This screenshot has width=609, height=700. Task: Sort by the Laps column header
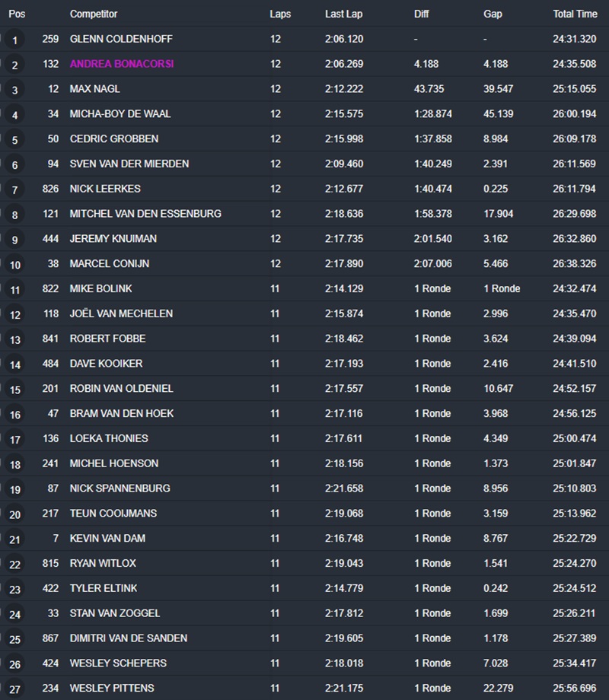280,14
